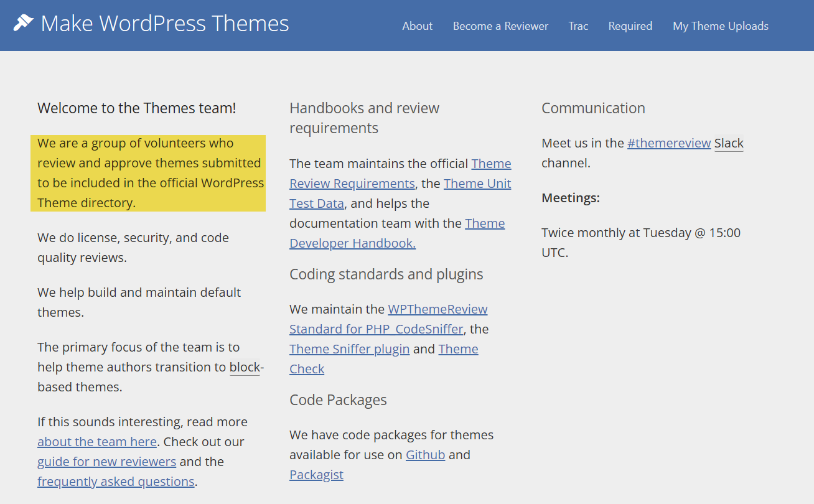The image size is (814, 504).
Task: Follow the 'about the team here' link
Action: click(97, 442)
